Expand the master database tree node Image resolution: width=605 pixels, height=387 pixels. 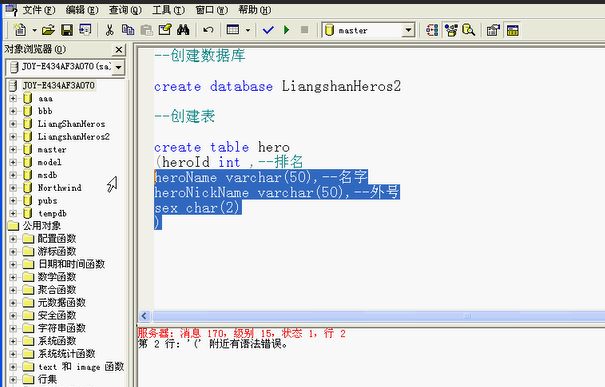click(13, 149)
